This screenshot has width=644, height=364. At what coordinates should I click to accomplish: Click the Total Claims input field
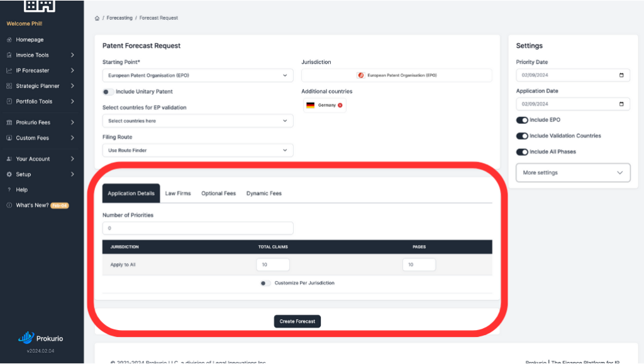point(273,265)
